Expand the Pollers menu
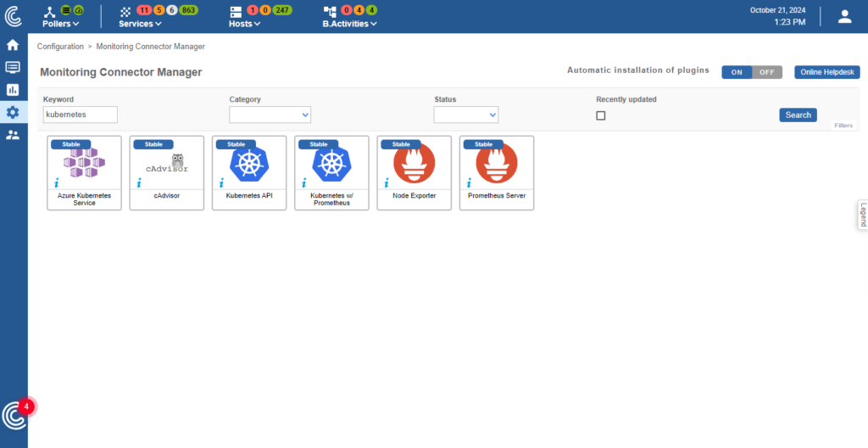868x448 pixels. pos(59,24)
